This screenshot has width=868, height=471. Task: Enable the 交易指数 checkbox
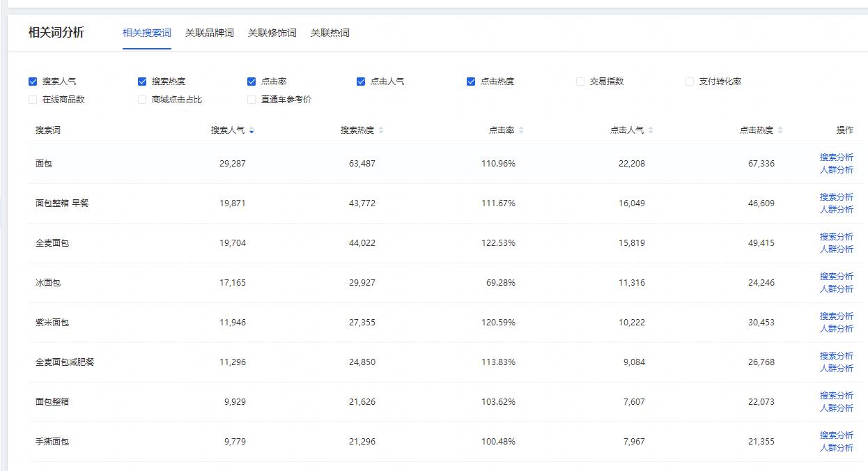(579, 81)
